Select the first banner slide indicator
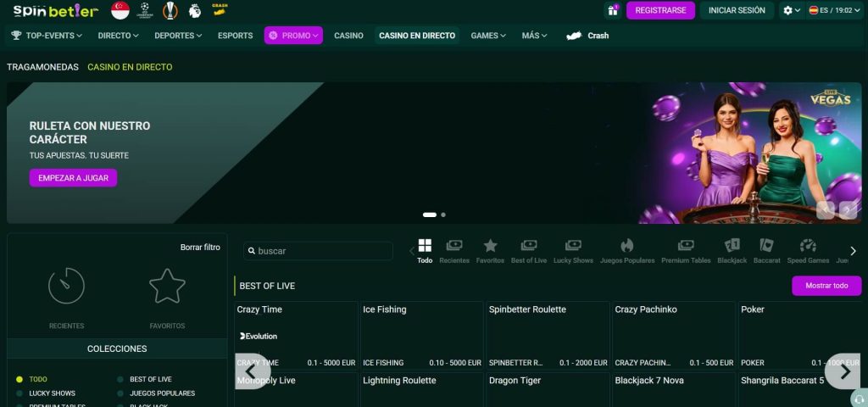 pos(430,215)
